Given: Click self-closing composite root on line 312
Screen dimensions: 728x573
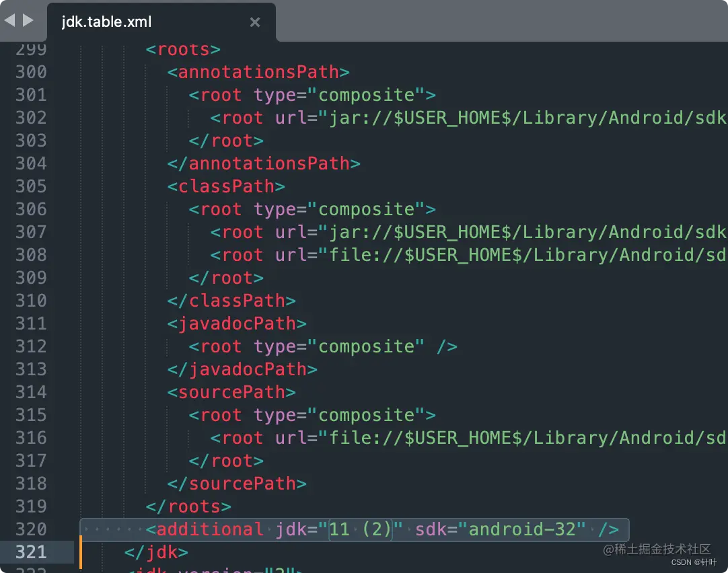Looking at the screenshot, I should click(x=323, y=346).
